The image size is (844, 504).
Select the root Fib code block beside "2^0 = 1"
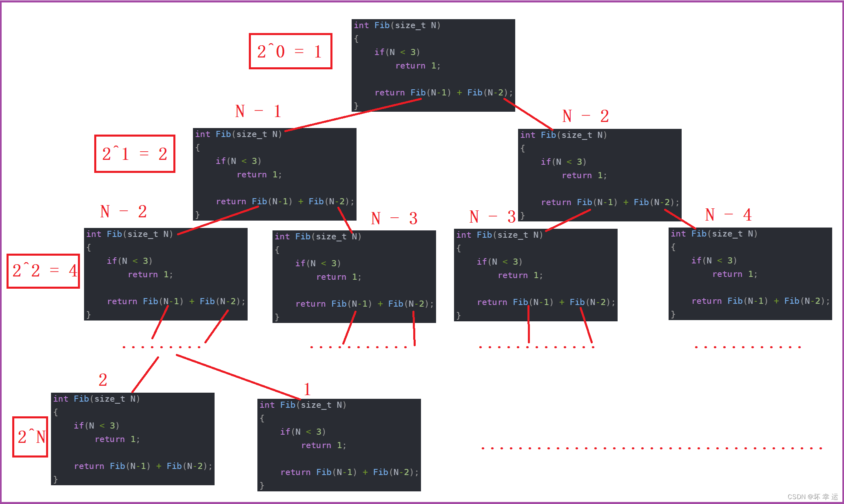coord(433,65)
